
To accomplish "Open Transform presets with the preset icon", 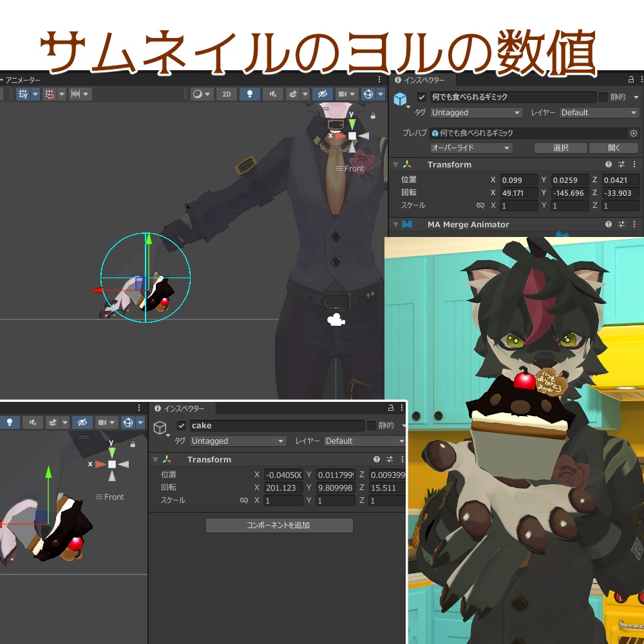I will [622, 164].
